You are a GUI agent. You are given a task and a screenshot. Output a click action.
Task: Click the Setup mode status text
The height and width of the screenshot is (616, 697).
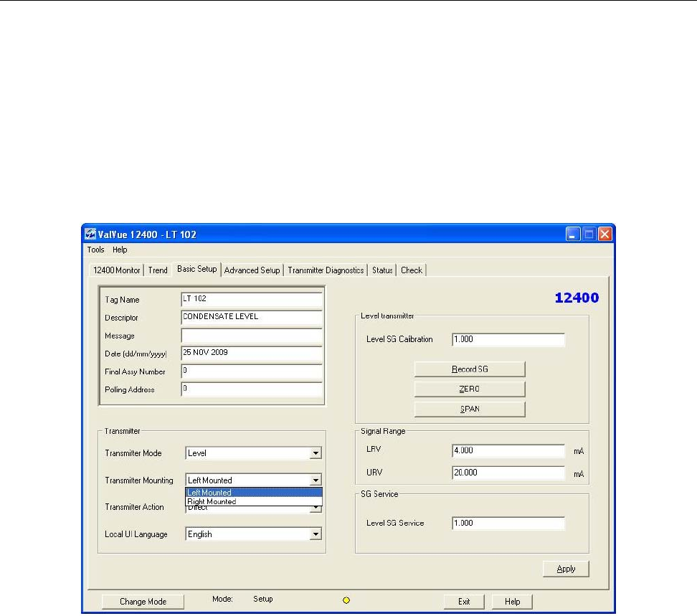coord(262,599)
